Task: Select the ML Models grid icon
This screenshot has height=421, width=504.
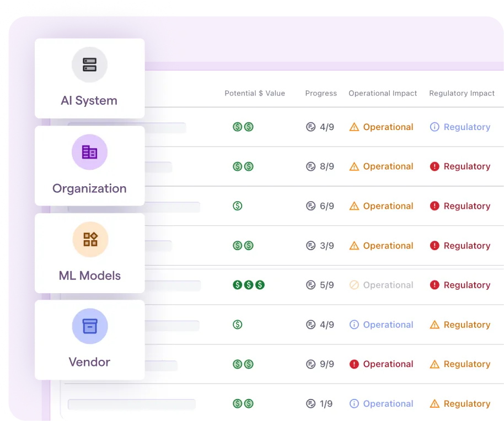Action: click(89, 239)
